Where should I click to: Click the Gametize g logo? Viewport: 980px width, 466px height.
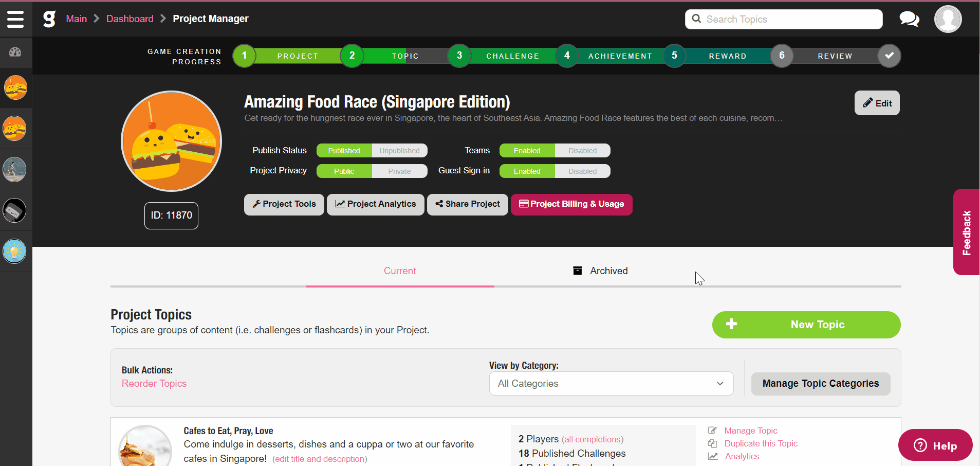tap(49, 19)
